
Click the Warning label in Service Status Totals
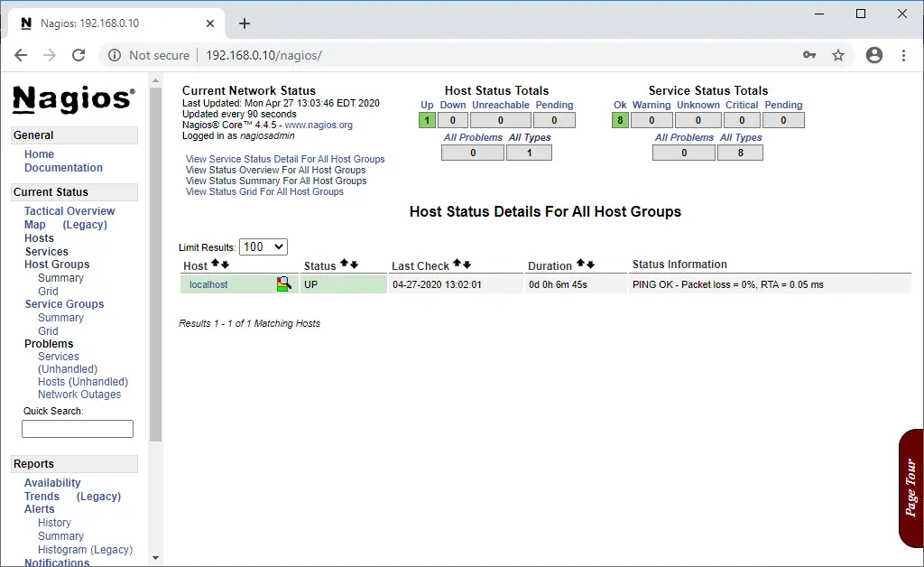(x=651, y=105)
